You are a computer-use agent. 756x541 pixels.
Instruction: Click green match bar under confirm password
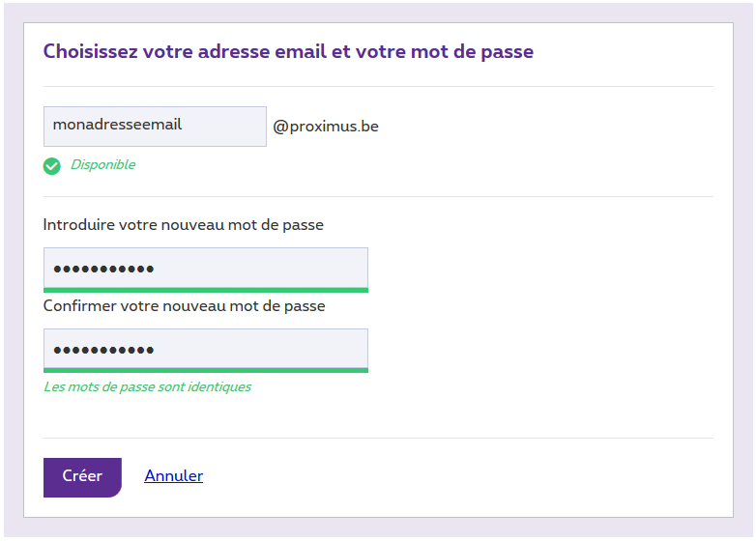(205, 370)
